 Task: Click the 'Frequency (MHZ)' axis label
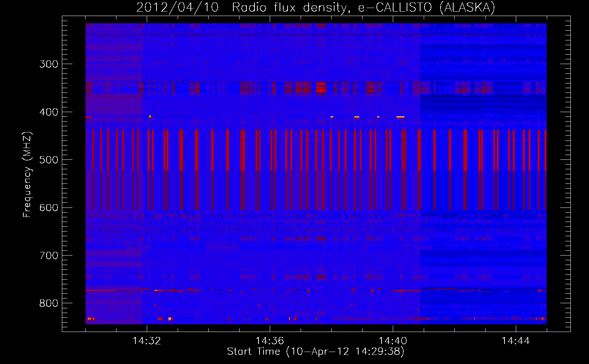coord(27,175)
